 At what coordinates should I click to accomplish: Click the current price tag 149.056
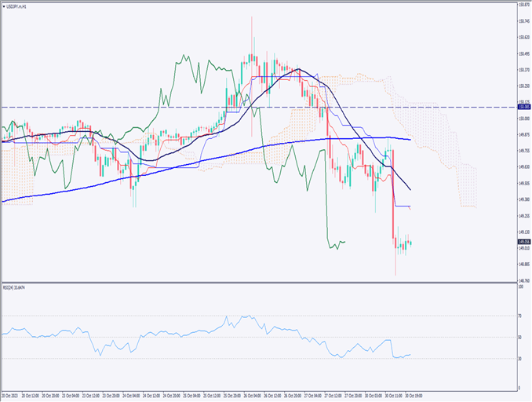click(x=523, y=242)
